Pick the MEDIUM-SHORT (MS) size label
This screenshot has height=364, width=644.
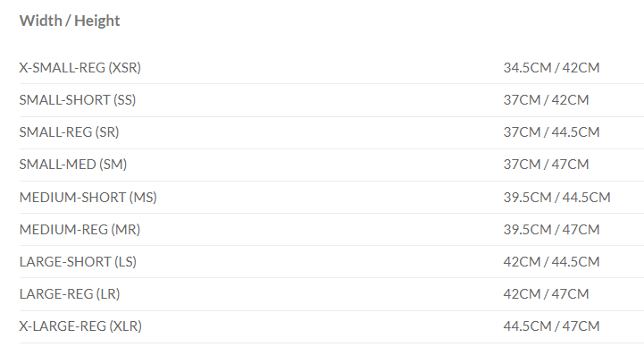point(88,197)
